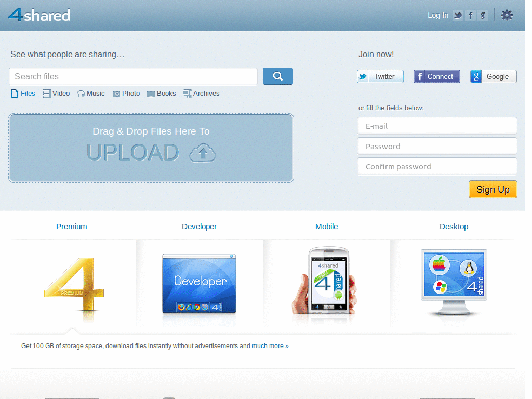Join with the Twitter button

[x=380, y=76]
